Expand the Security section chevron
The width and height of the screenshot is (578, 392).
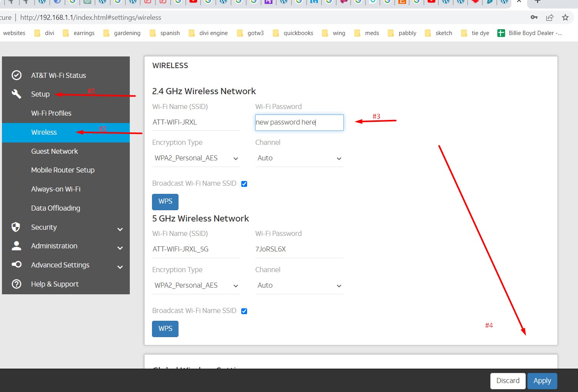(x=120, y=229)
